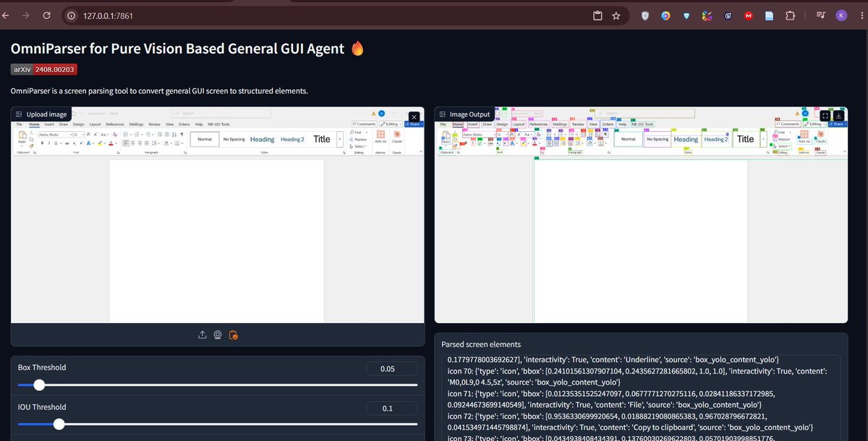
Task: Go forward in browser history
Action: (27, 15)
